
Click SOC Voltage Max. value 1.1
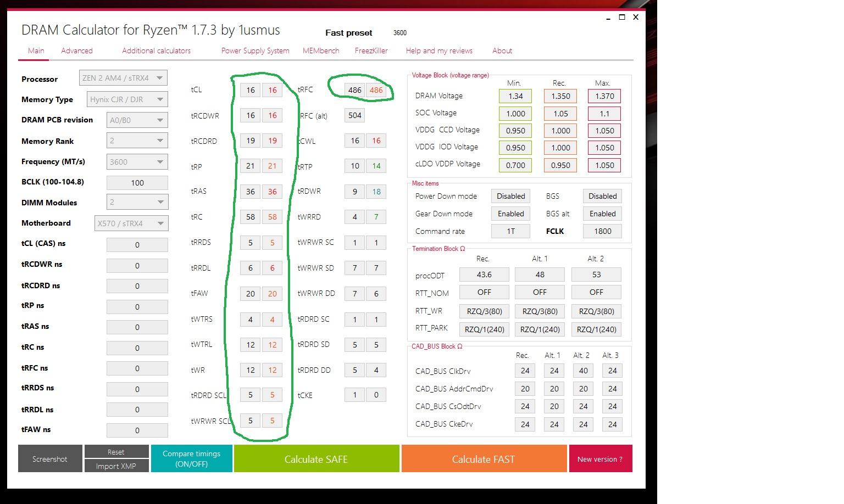point(604,114)
